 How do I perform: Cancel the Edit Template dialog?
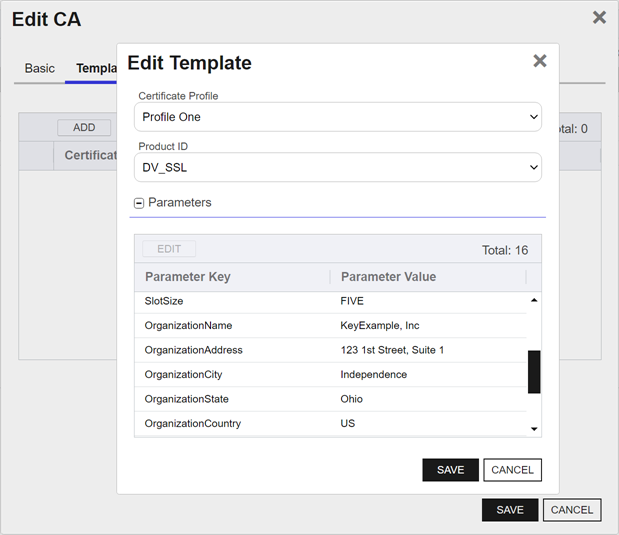[512, 470]
